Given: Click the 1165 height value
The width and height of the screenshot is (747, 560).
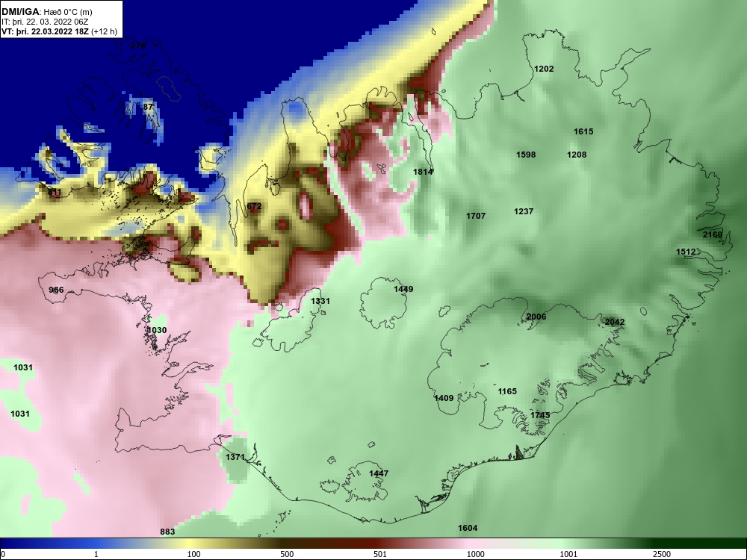Looking at the screenshot, I should point(507,391).
